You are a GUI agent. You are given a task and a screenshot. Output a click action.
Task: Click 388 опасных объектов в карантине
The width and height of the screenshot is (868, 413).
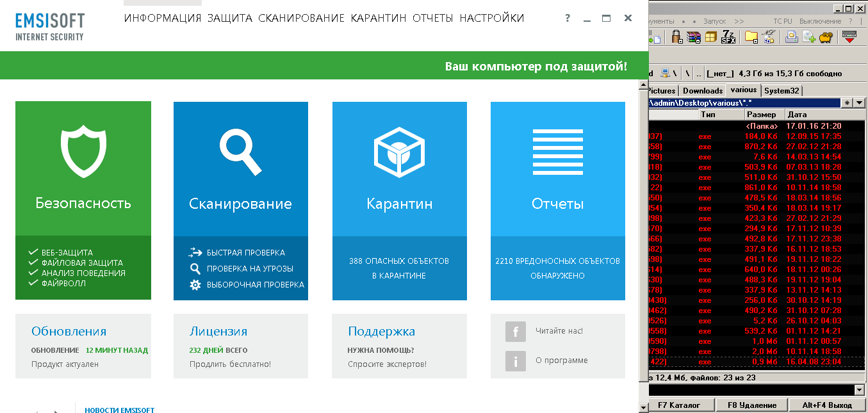tap(399, 268)
